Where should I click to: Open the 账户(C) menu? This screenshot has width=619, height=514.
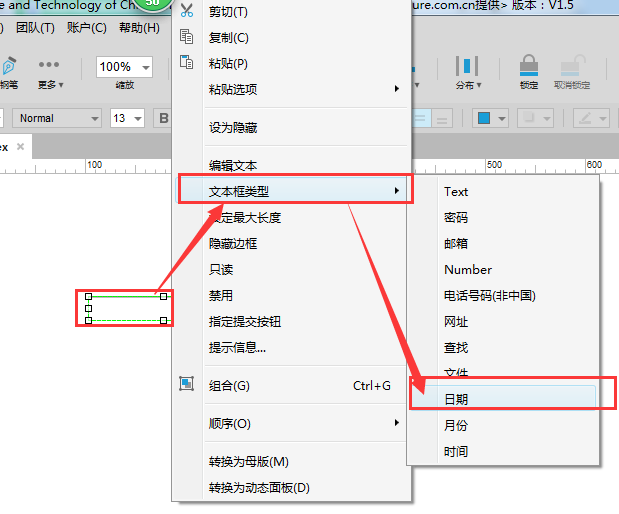pos(86,28)
